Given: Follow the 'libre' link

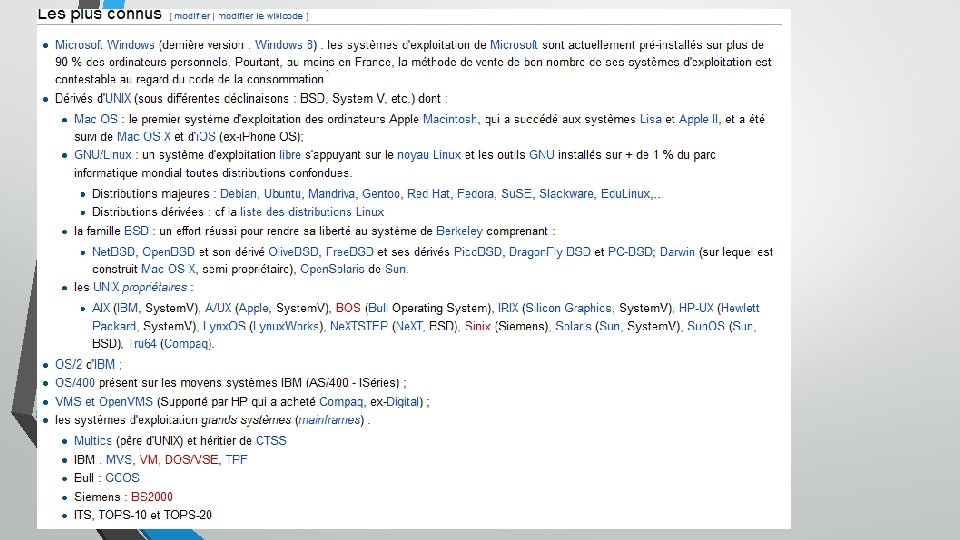Looking at the screenshot, I should point(290,155).
